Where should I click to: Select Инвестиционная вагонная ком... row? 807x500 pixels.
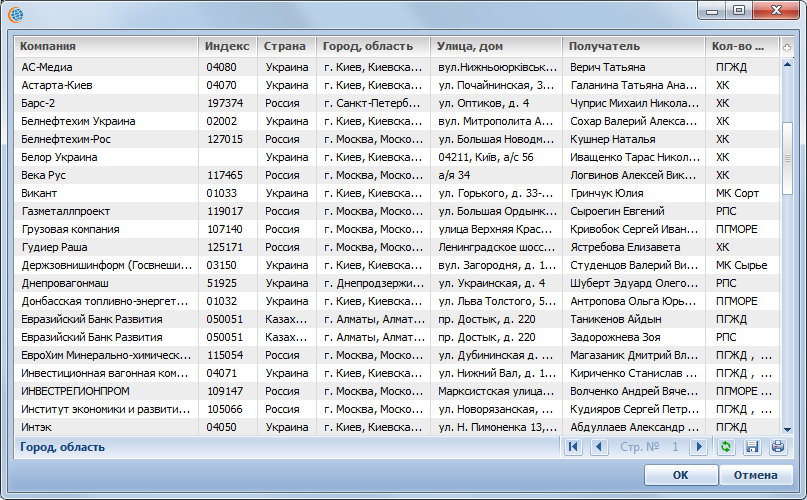click(396, 373)
